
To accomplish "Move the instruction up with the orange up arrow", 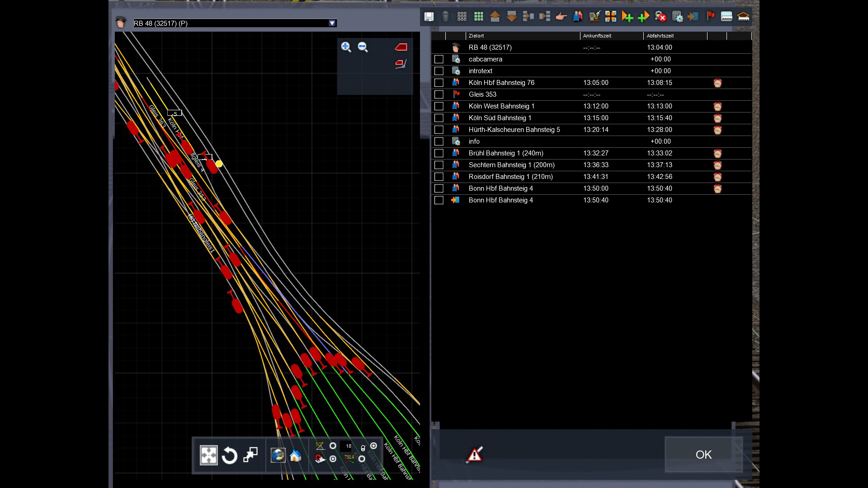I will click(x=495, y=17).
